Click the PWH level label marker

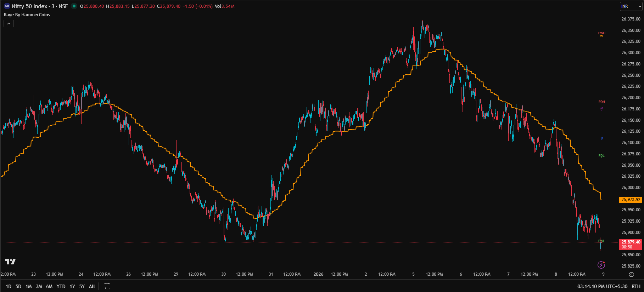coord(601,33)
